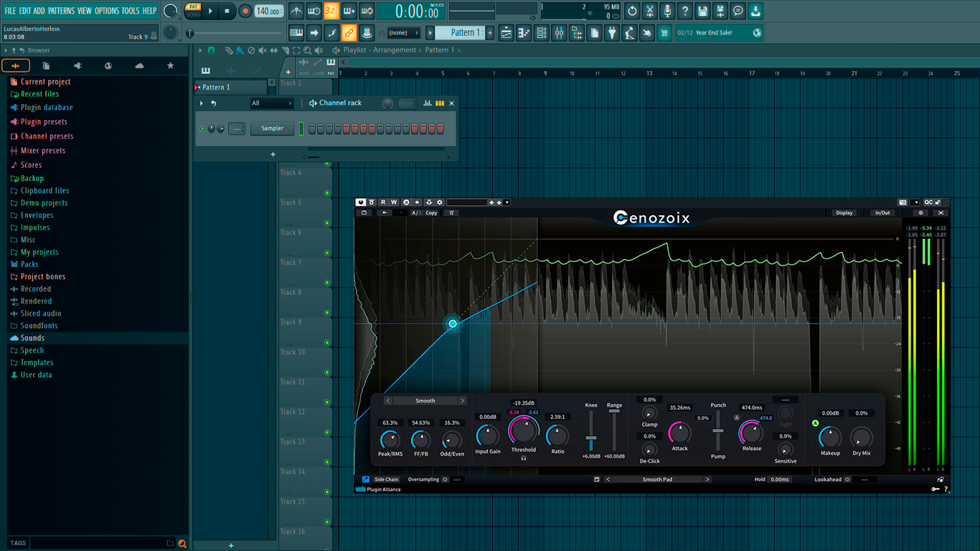Select next compressor style after Smooth

[462, 401]
